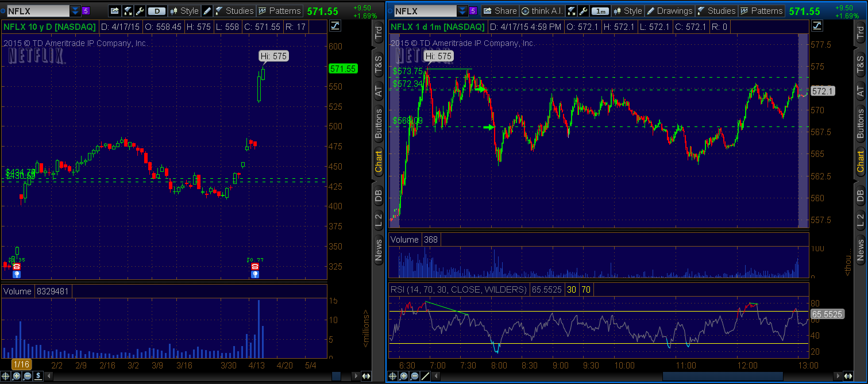Click expand arrows icon at right chart bottom-right

coord(848,376)
